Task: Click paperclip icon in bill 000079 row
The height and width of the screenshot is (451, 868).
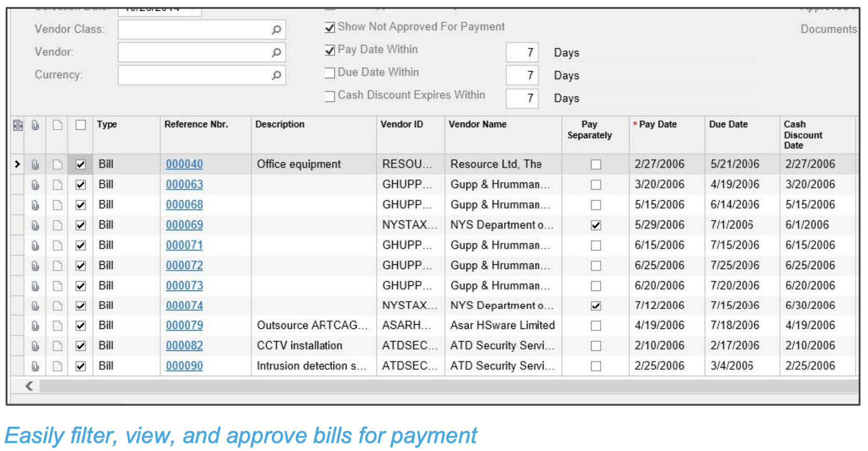Action: [x=35, y=326]
